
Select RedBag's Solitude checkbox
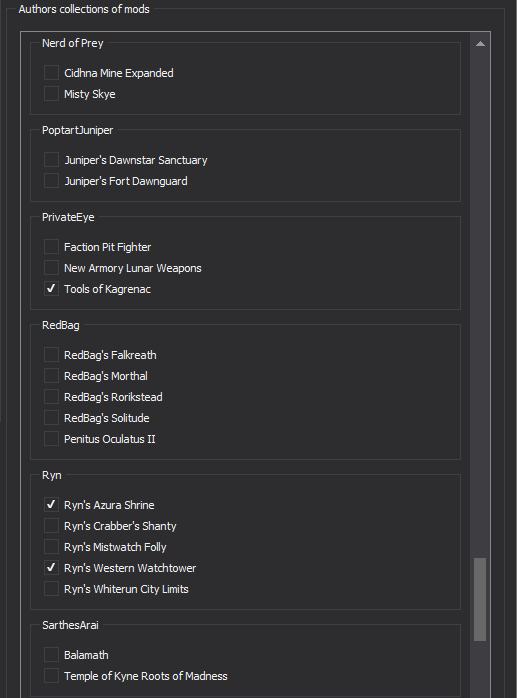point(51,417)
